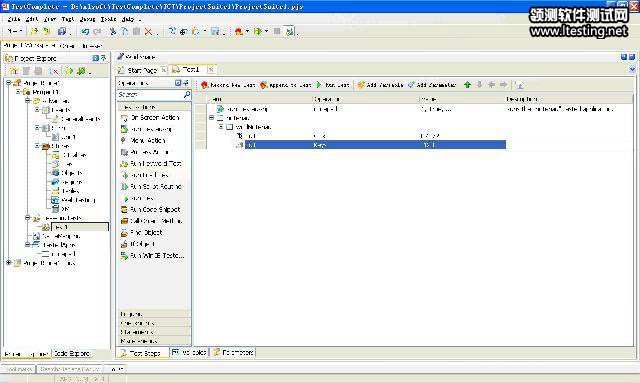
Task: Switch to the Variables tab
Action: tap(189, 352)
